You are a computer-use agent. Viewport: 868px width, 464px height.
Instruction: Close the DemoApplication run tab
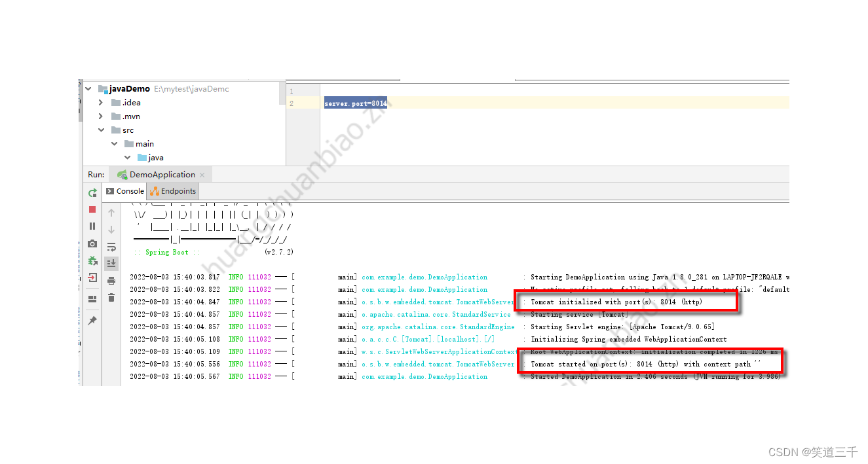pos(203,175)
